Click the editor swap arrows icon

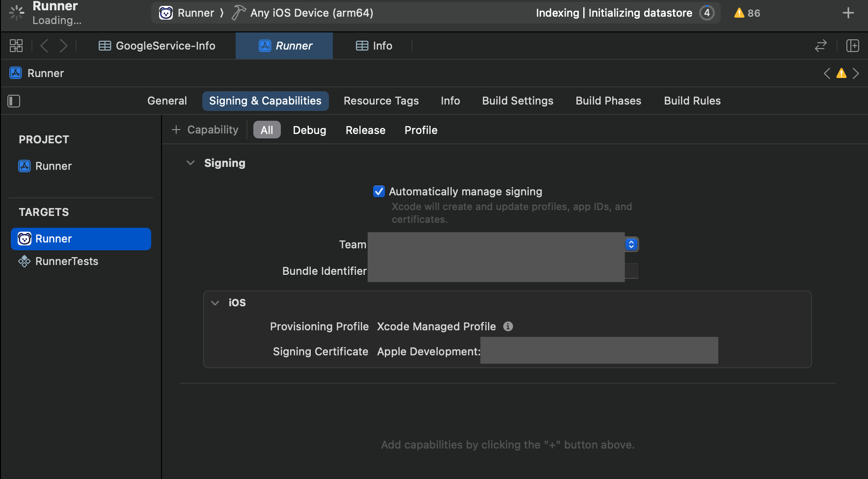pyautogui.click(x=820, y=46)
